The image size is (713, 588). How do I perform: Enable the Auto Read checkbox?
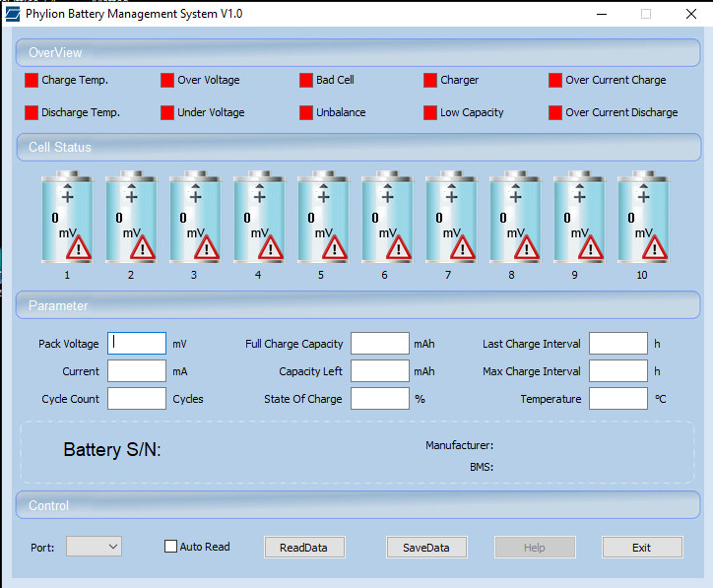click(171, 547)
